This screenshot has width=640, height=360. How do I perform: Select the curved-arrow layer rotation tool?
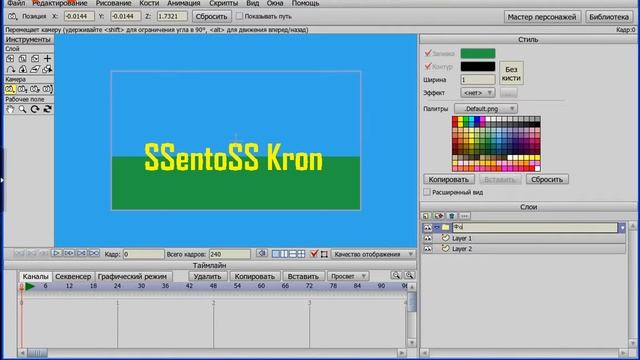tap(10, 69)
